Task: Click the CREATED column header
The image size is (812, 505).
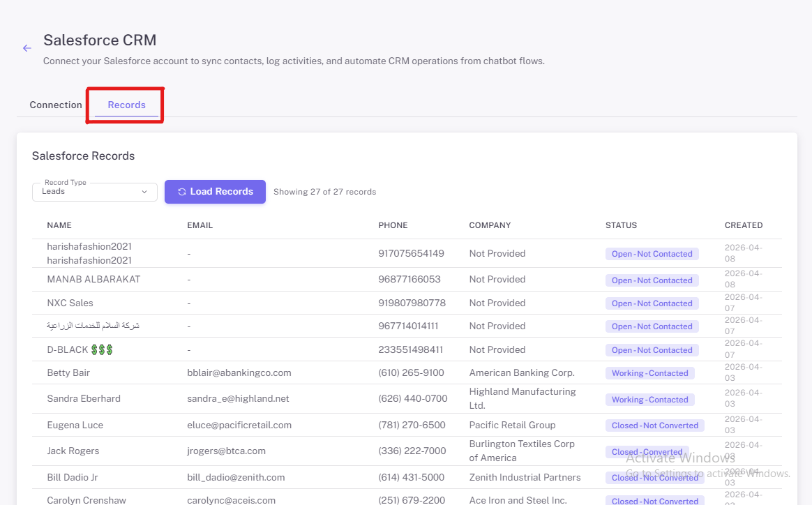Action: (744, 225)
